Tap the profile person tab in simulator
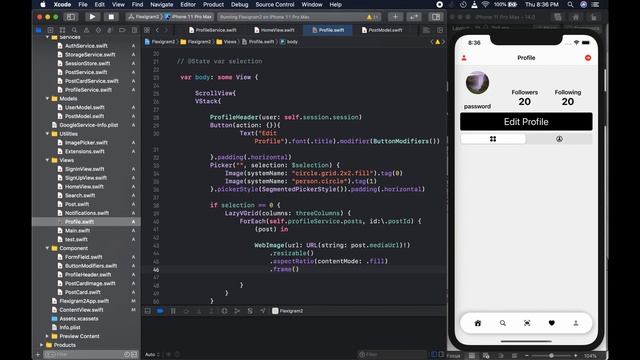The image size is (640, 360). pos(576,323)
